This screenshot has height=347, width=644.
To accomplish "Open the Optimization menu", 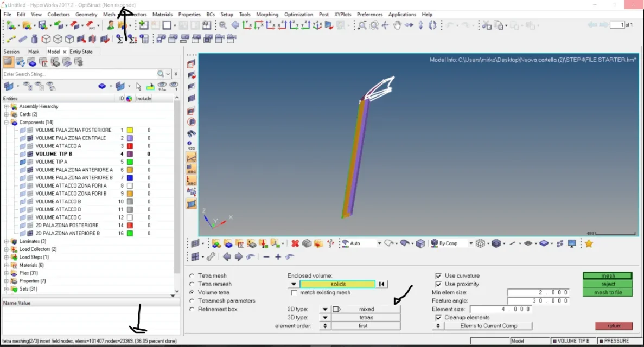I will (x=298, y=15).
